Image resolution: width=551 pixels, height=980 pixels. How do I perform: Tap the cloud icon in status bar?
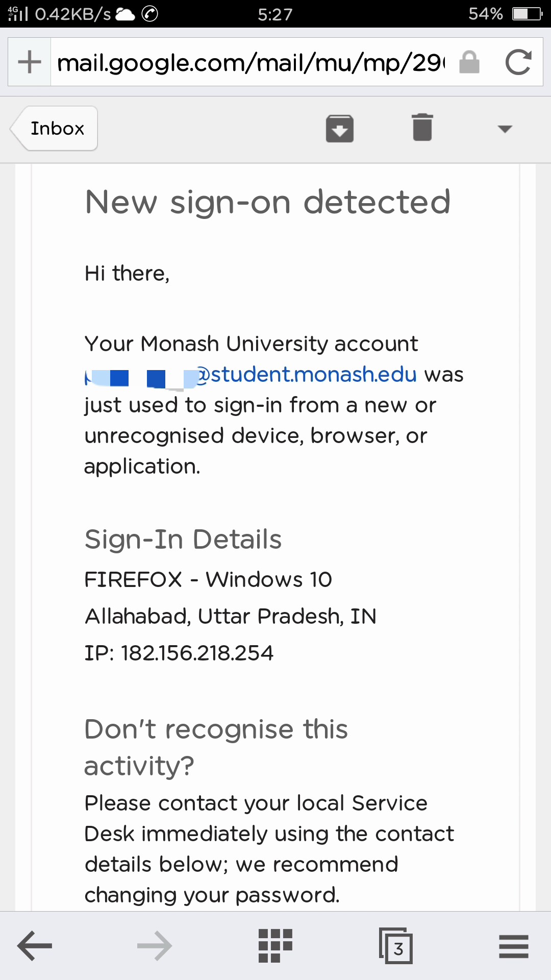(125, 14)
